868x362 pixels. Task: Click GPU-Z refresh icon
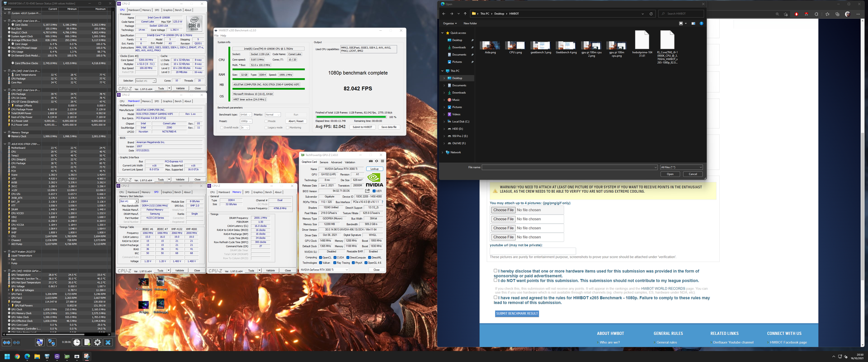(x=377, y=161)
